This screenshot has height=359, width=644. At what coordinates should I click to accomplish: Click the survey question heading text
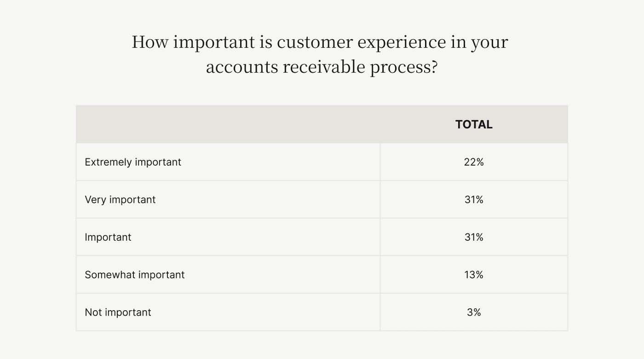pos(320,54)
